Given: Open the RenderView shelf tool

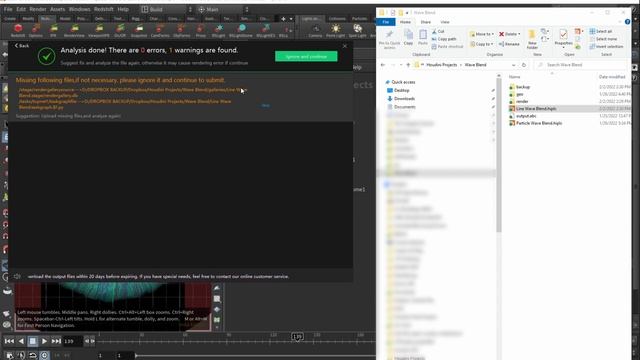Looking at the screenshot, I should (x=74, y=31).
